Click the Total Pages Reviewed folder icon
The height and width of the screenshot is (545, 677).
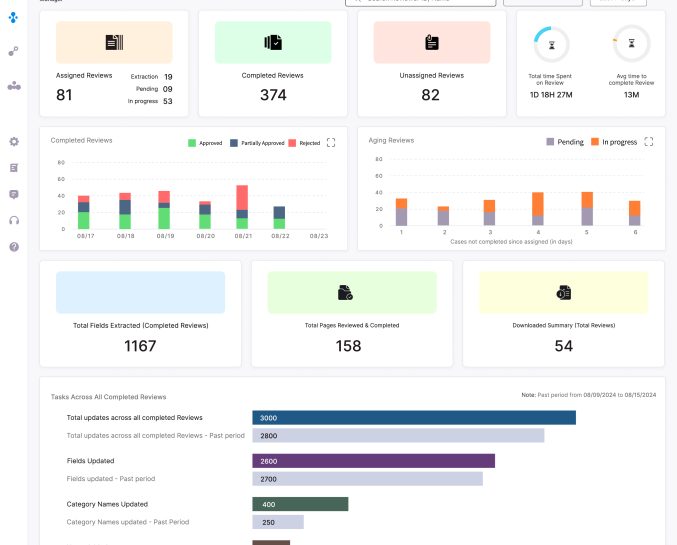[345, 292]
